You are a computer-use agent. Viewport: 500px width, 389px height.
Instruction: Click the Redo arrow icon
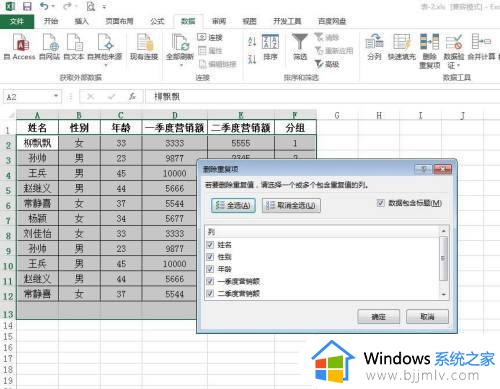[x=67, y=6]
